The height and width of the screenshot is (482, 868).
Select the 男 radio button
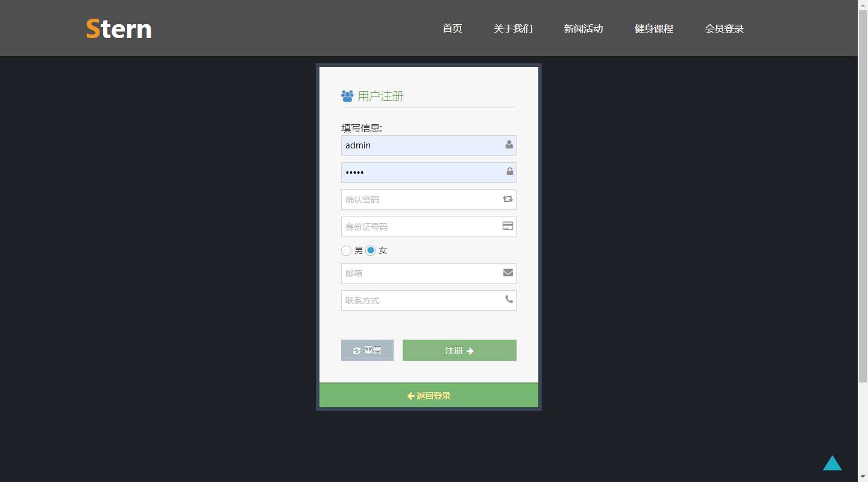coord(347,250)
